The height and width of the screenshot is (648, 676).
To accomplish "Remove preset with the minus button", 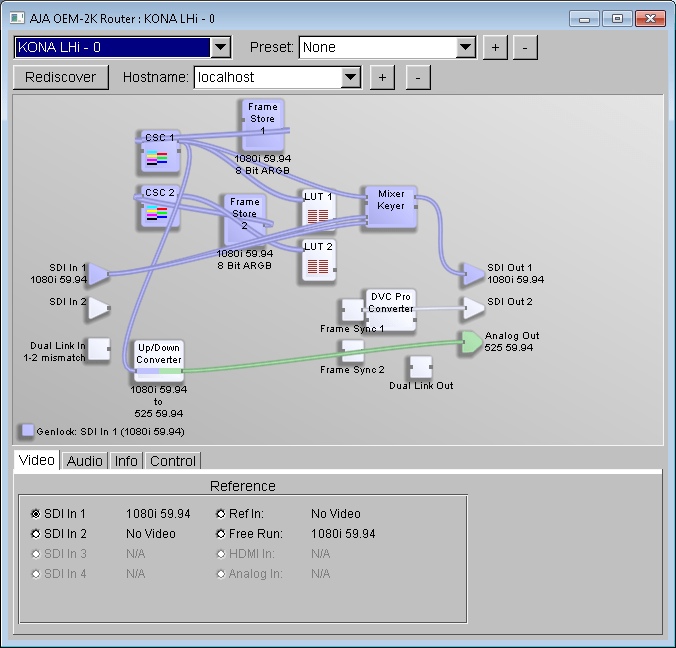I will 525,47.
